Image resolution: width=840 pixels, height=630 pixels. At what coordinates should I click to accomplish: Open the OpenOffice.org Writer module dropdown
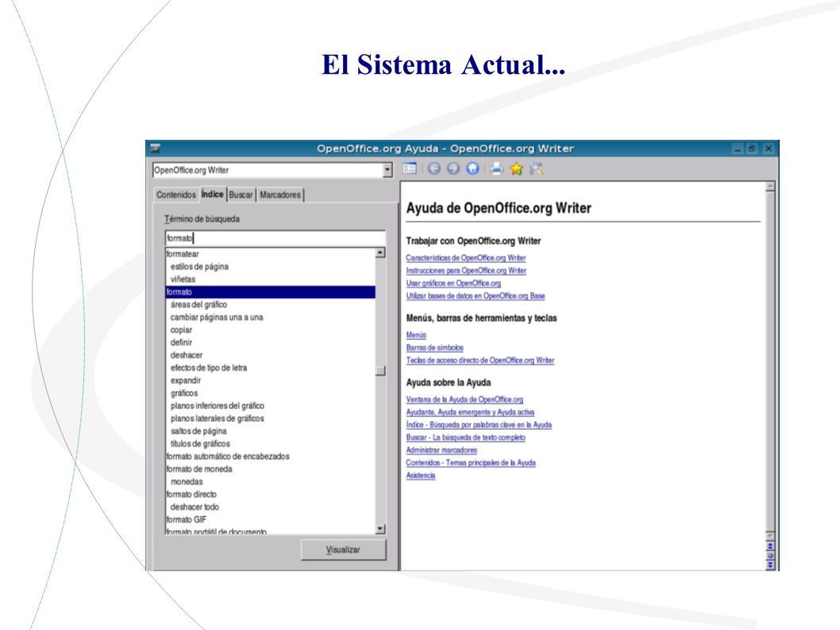coord(387,170)
